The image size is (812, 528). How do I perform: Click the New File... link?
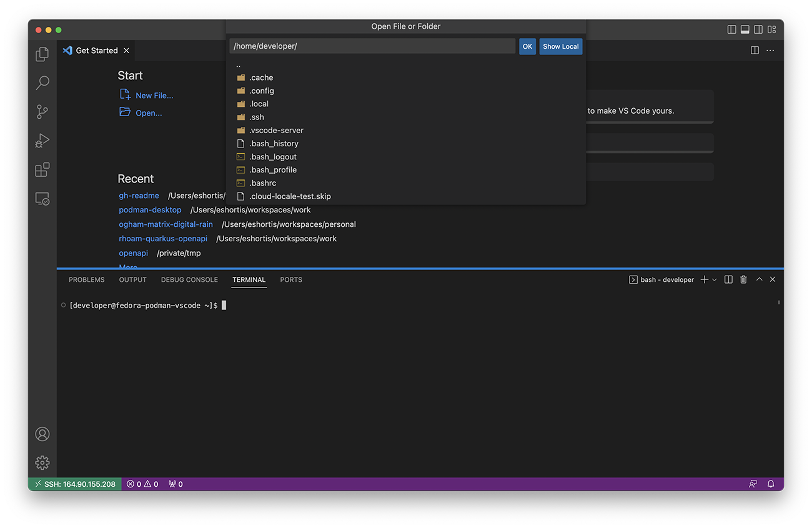pos(154,96)
